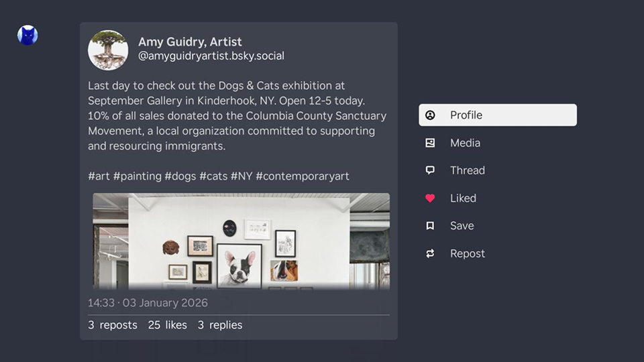This screenshot has height=362, width=644.
Task: Click Amy Guidry's tree avatar picture
Action: (108, 50)
